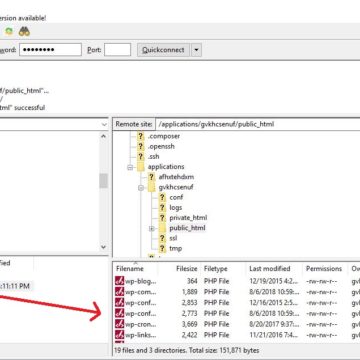
Task: Select the afhxtehdxm folder
Action: coord(176,177)
